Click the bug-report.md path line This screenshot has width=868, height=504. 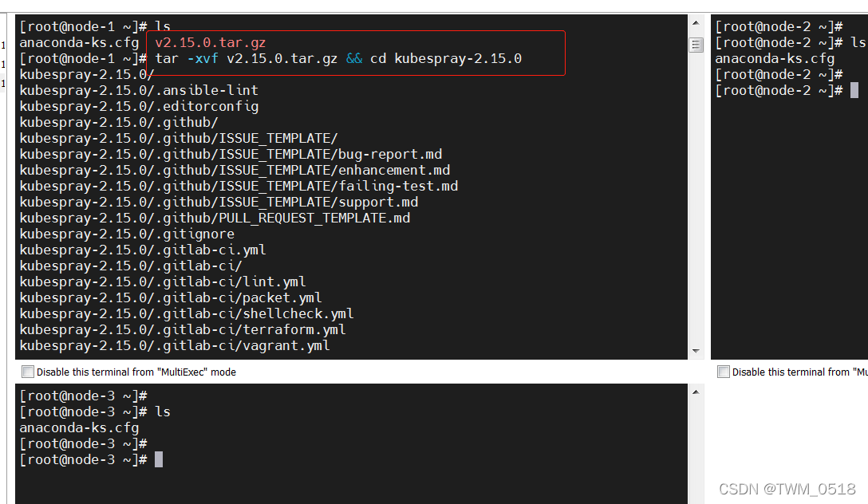[x=231, y=154]
